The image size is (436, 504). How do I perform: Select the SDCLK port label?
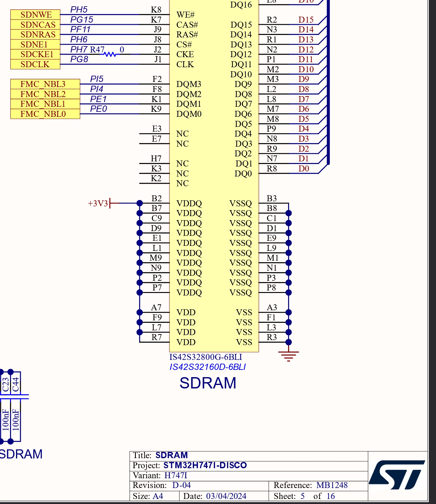click(35, 64)
